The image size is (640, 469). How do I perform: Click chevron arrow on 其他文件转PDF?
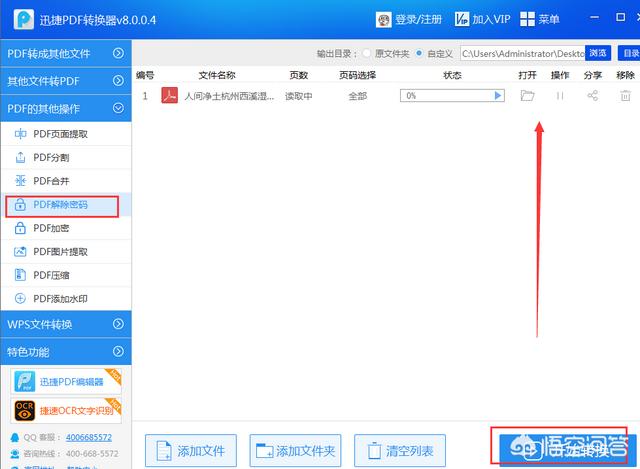point(118,80)
